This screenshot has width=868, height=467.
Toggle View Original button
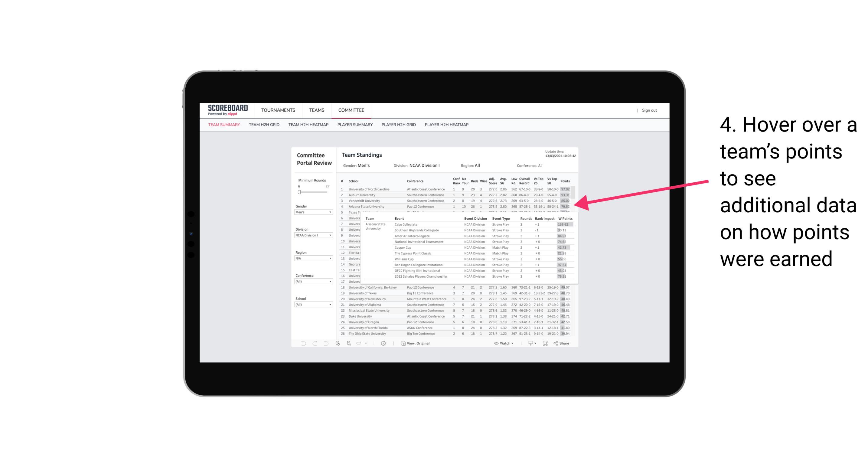[x=419, y=343]
